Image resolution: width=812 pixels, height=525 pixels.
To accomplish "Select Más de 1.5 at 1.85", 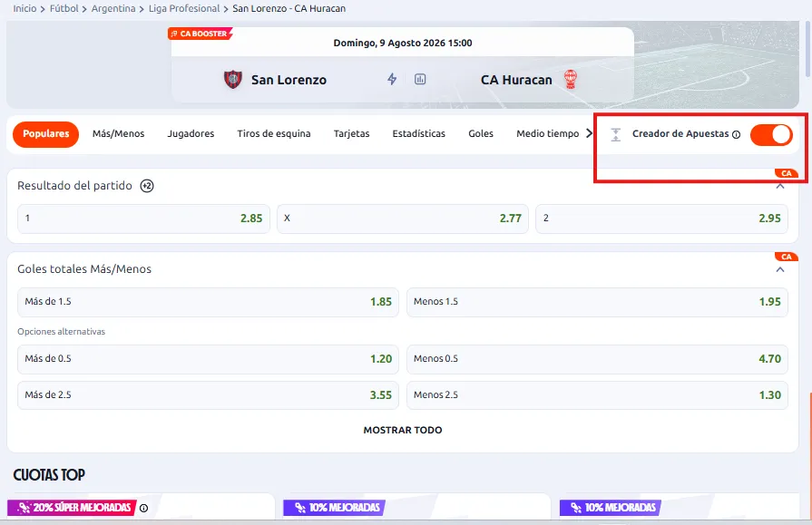I will click(208, 302).
